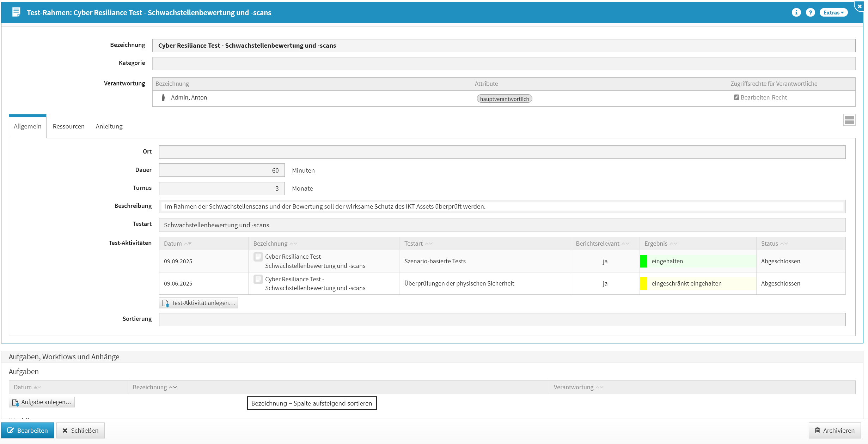
Task: Click the Archivieren button
Action: [x=835, y=430]
